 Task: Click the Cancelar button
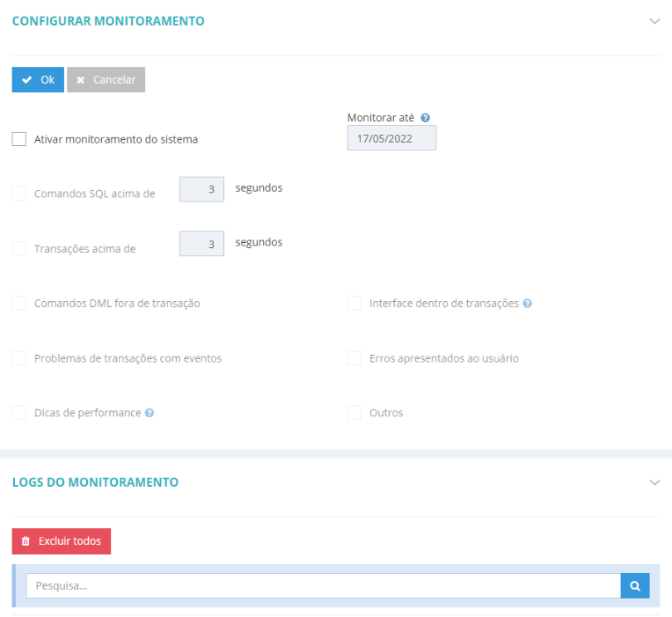coord(106,80)
